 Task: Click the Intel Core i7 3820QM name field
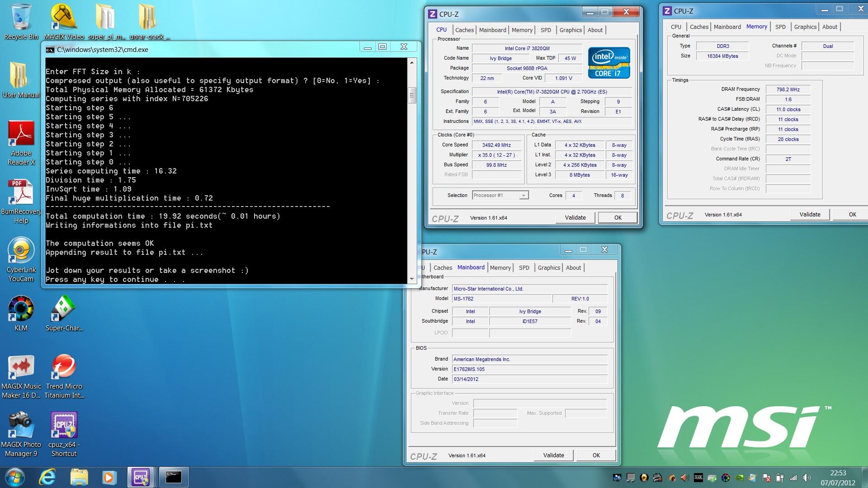pyautogui.click(x=527, y=48)
